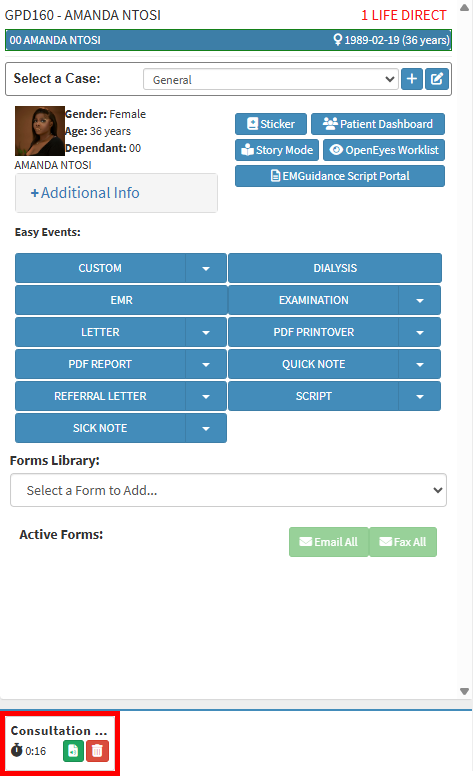
Task: Add a new case with plus icon
Action: 412,79
